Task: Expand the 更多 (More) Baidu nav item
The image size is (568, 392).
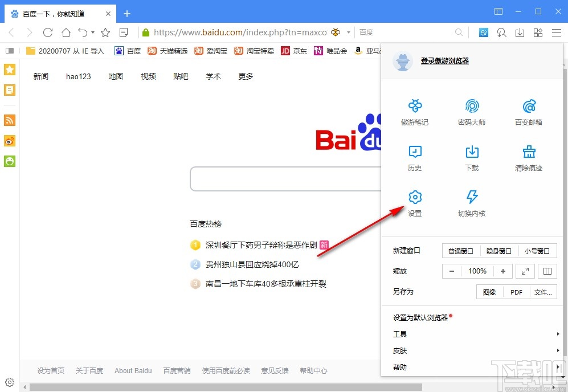Action: [x=246, y=76]
